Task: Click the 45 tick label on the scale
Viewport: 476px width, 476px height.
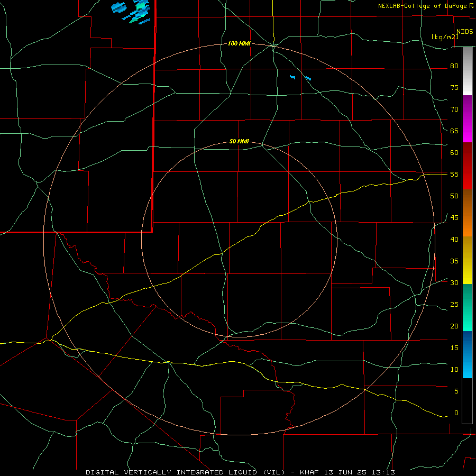Action: 454,218
